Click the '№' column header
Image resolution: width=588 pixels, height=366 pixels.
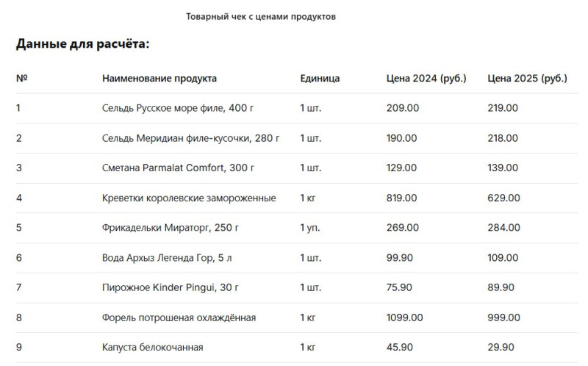[21, 78]
